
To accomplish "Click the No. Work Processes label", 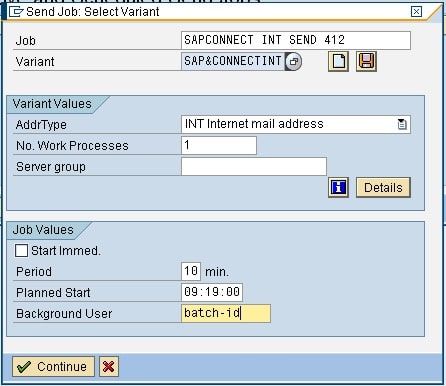I will (72, 146).
